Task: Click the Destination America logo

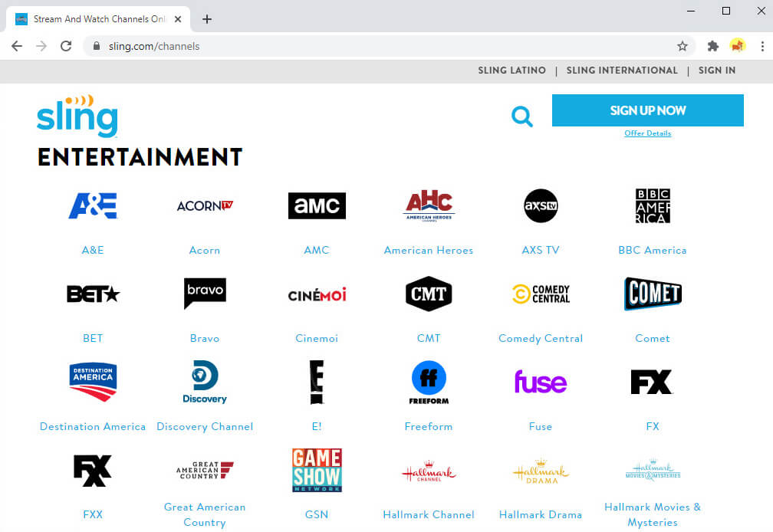Action: (93, 382)
